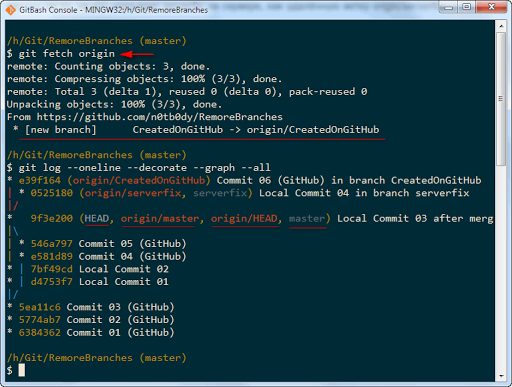Click the GitBash Console icon in title bar
The width and height of the screenshot is (512, 387).
coord(10,10)
